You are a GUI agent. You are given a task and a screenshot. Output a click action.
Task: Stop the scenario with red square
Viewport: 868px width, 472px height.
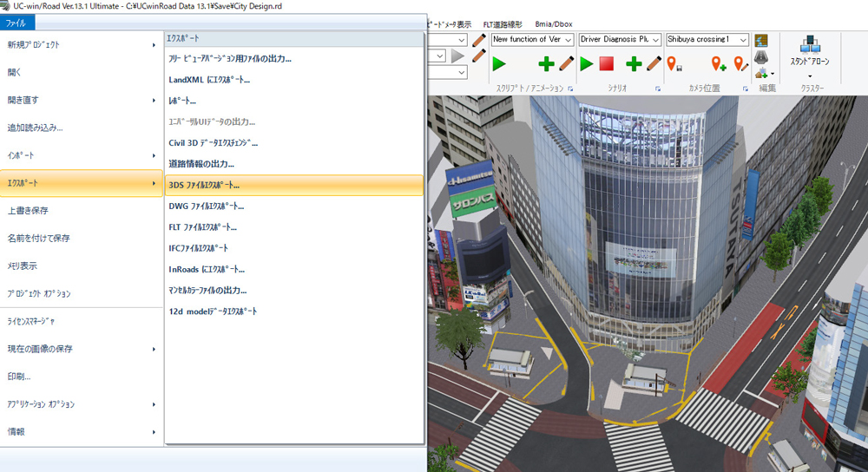[x=607, y=63]
